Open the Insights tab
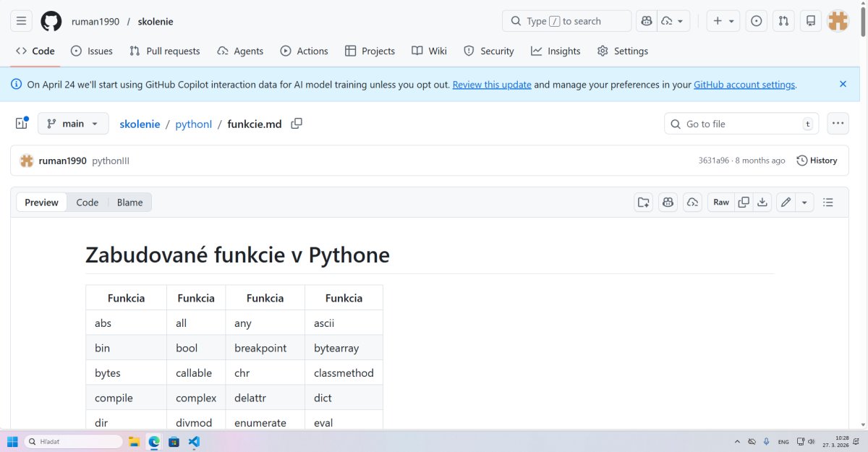Viewport: 868px width, 452px height. [556, 51]
